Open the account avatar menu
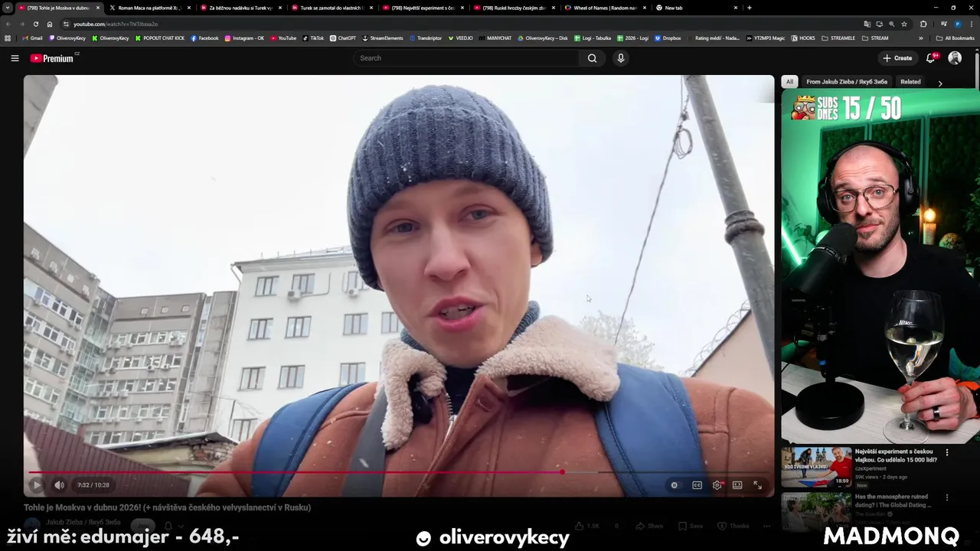 point(955,58)
